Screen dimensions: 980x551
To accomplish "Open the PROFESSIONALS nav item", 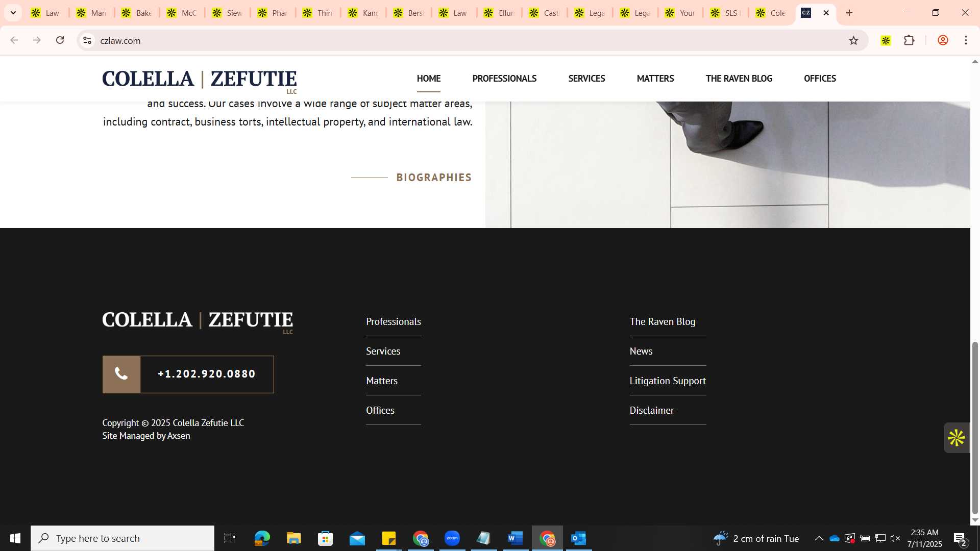I will [504, 79].
